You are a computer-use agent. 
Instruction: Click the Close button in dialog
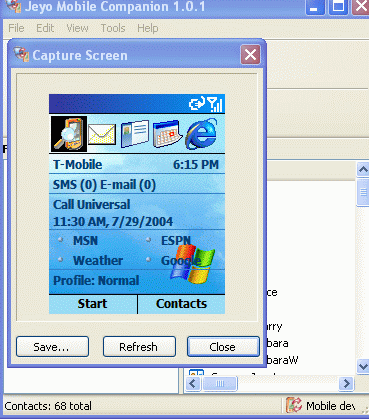coord(223,347)
